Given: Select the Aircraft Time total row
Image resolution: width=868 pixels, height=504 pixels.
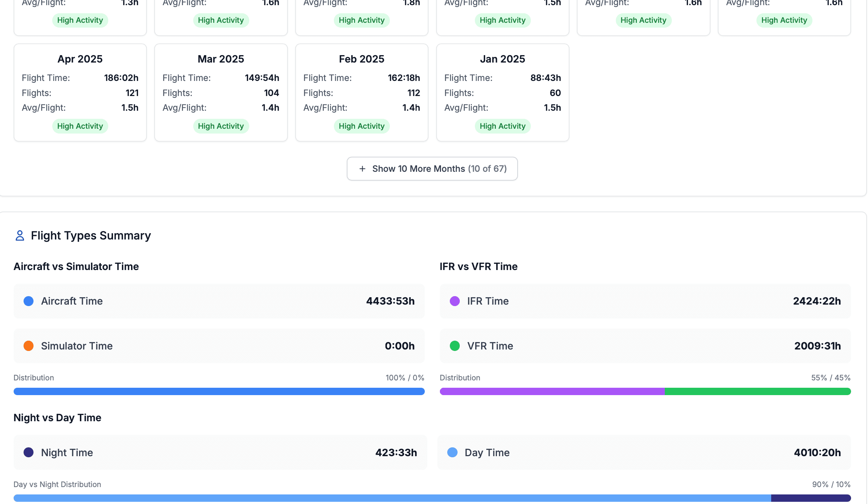Looking at the screenshot, I should pyautogui.click(x=219, y=301).
